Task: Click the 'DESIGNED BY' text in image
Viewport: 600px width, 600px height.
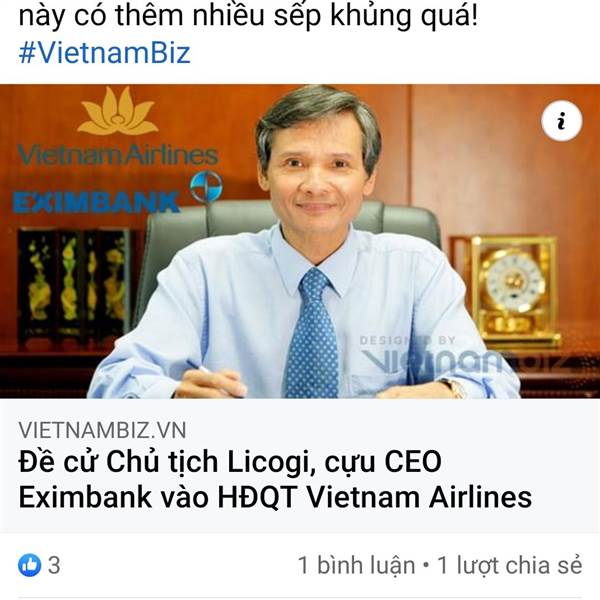Action: coord(408,340)
